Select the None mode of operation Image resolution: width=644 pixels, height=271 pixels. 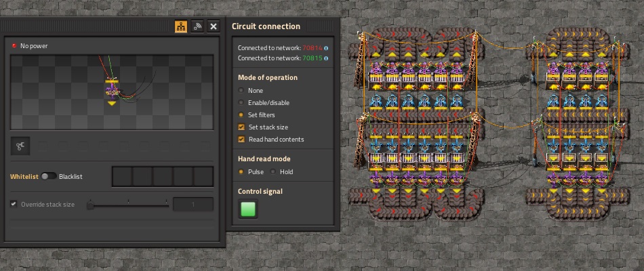tap(241, 90)
